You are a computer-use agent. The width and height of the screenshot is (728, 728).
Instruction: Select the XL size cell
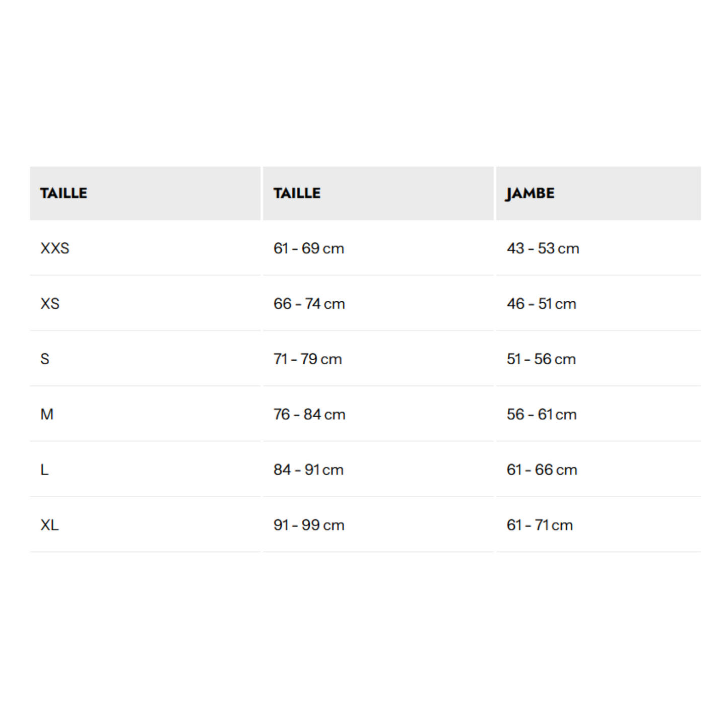pyautogui.click(x=49, y=525)
